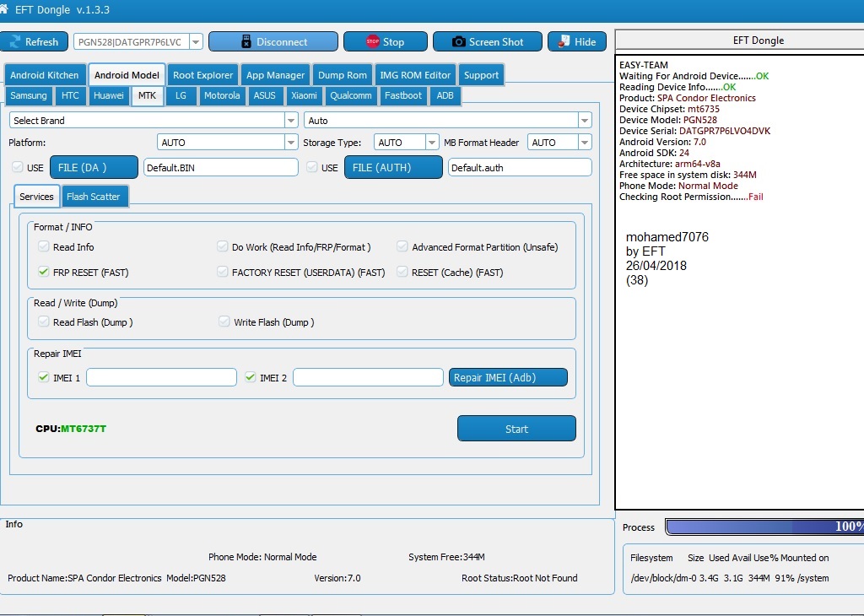The height and width of the screenshot is (616, 864).
Task: Click the /dev/block/dm-0 filesystem row
Action: point(730,578)
